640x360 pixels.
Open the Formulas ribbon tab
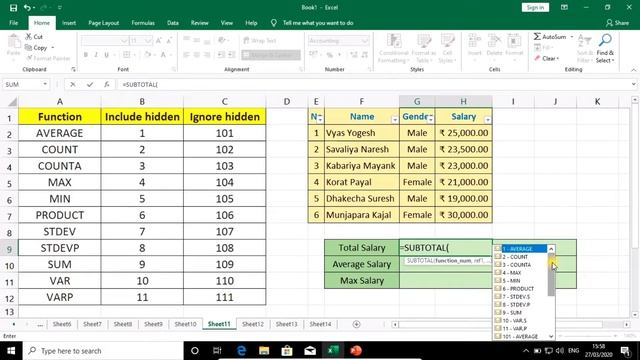pyautogui.click(x=143, y=23)
